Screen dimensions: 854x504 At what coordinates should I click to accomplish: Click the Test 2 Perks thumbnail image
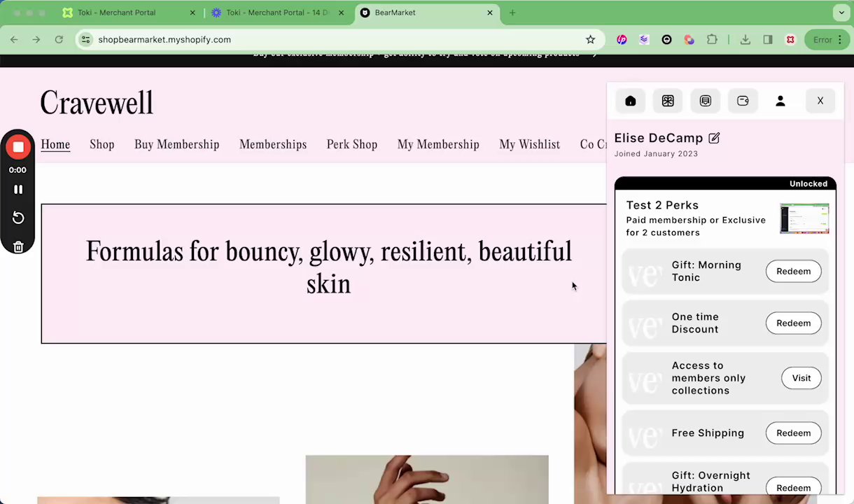804,219
